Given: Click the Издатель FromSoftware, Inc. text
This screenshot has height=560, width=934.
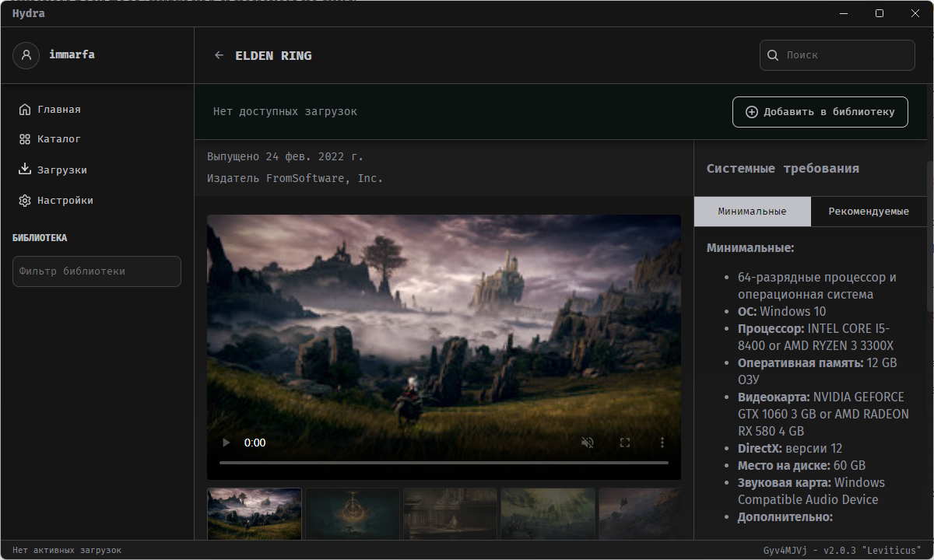Looking at the screenshot, I should coord(295,179).
